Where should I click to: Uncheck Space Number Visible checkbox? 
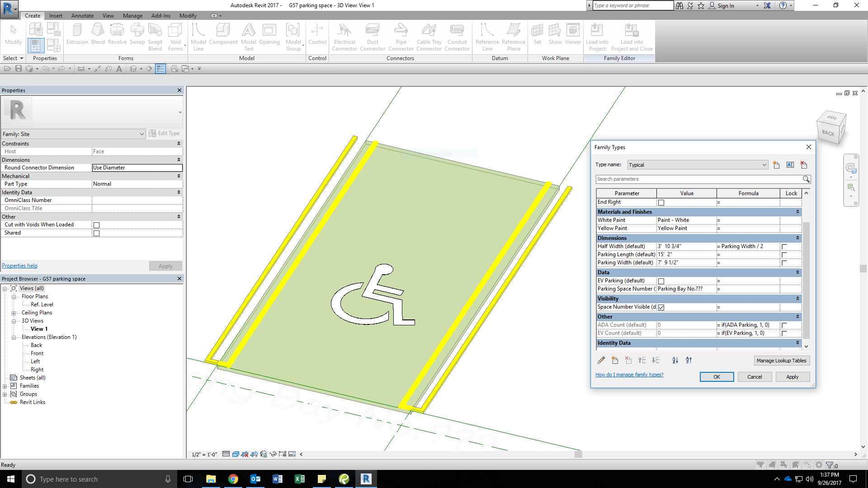(661, 307)
